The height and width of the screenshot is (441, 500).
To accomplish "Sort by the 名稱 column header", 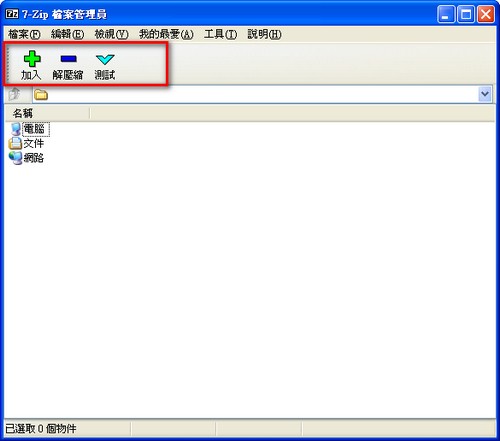I will [47, 113].
